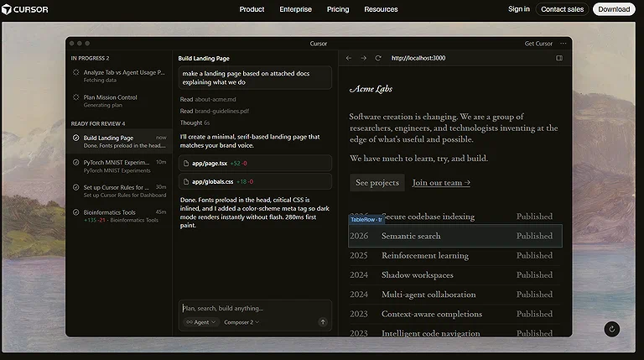
Task: Click the browser forward arrow
Action: tap(363, 59)
